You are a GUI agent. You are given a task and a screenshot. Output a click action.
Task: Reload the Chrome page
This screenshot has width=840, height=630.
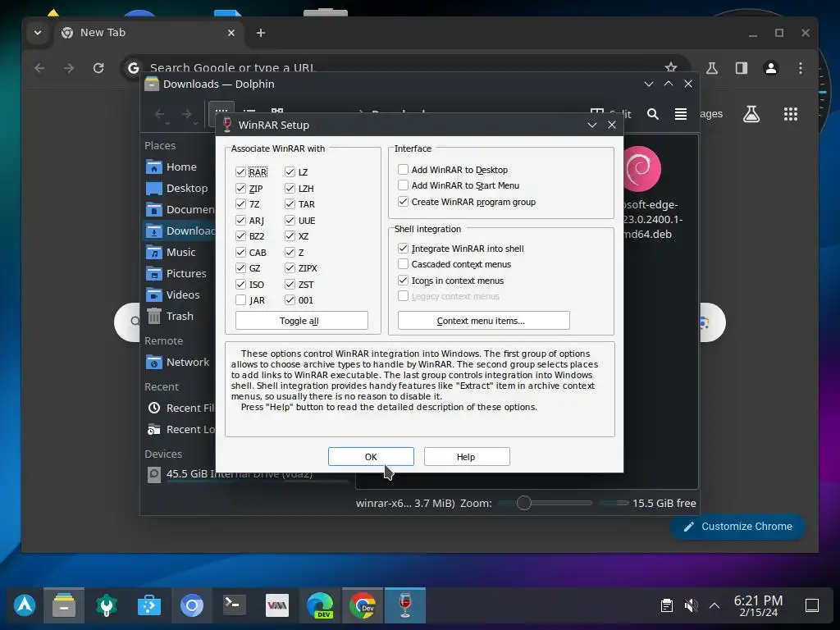click(98, 68)
